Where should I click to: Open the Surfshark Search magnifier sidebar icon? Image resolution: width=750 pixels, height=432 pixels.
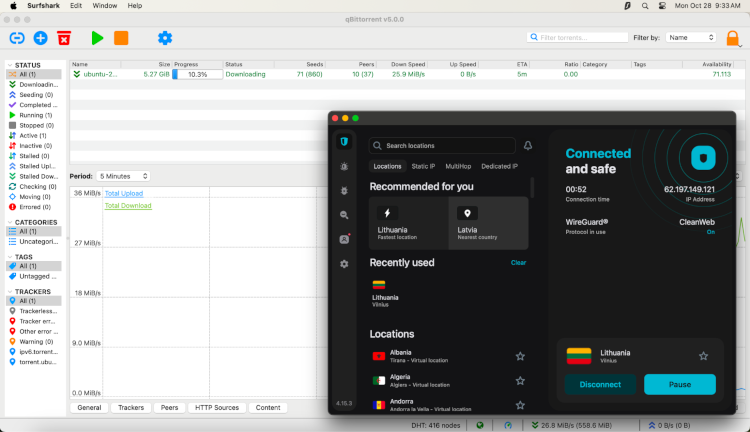(344, 215)
